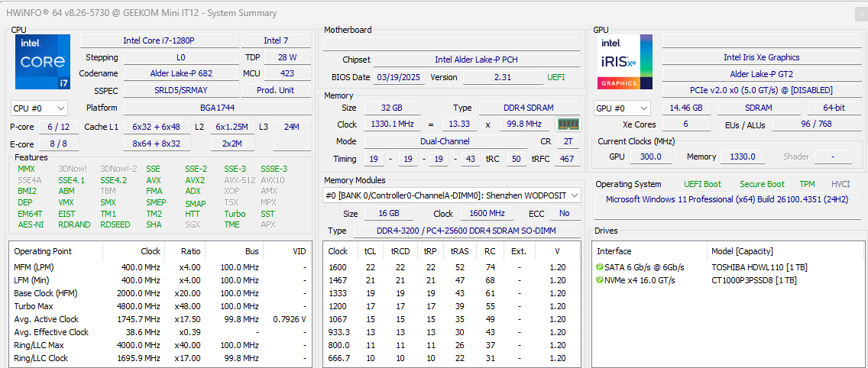Select the 1467 memory timing row
The width and height of the screenshot is (868, 368).
coord(452,280)
